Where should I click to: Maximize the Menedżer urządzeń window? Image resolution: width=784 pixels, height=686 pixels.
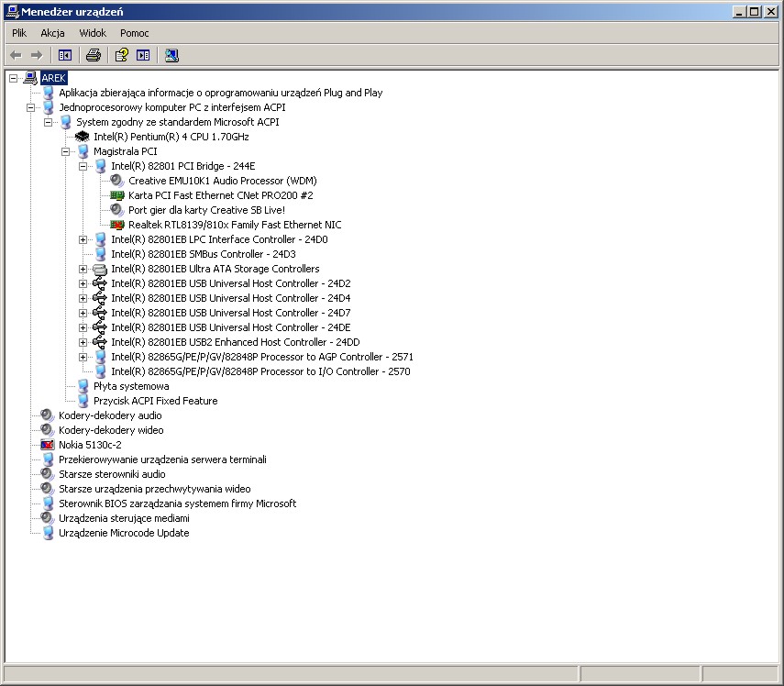pyautogui.click(x=755, y=11)
